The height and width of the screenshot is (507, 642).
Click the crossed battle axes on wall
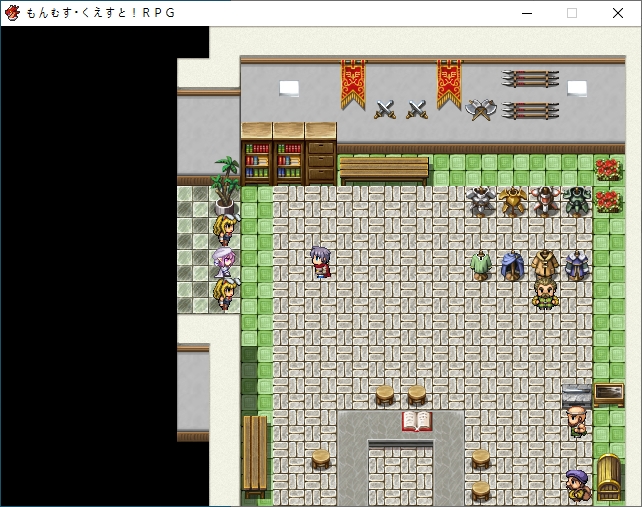(x=481, y=110)
